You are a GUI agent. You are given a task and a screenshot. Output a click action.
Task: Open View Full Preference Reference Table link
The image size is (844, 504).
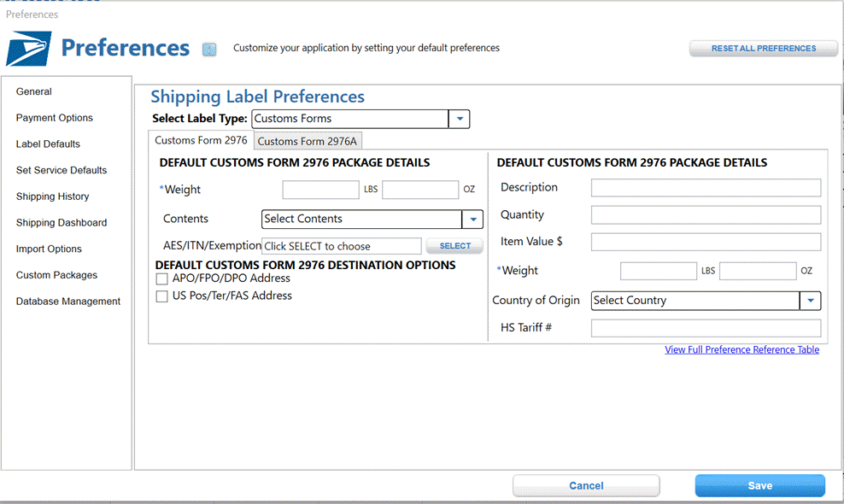pyautogui.click(x=741, y=350)
